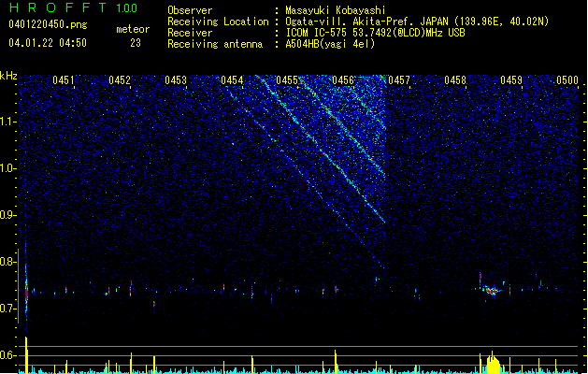Click the 'Observer' field label

click(190, 10)
